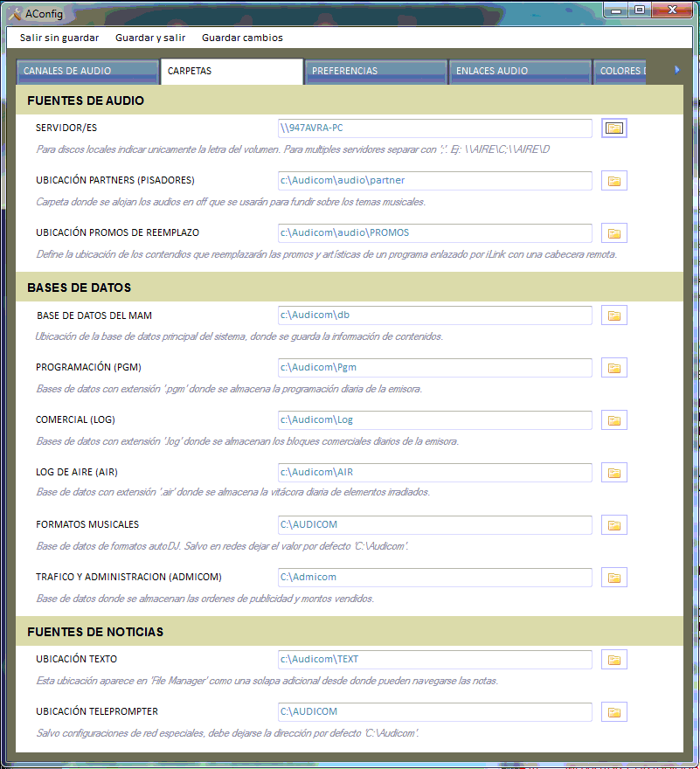Click the UBICACIÓN TEXTO label
Viewport: 700px width, 769px height.
pyautogui.click(x=76, y=659)
